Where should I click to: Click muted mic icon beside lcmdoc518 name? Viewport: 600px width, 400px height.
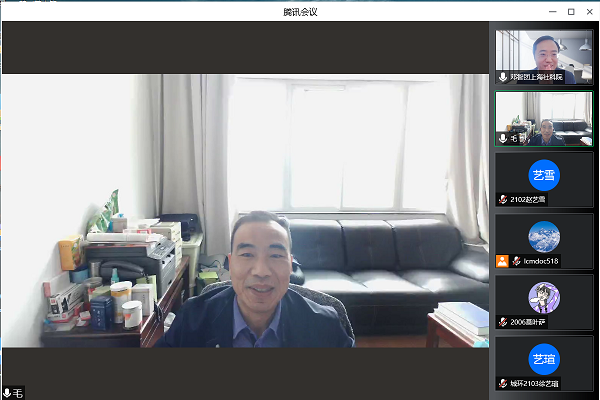pyautogui.click(x=516, y=261)
